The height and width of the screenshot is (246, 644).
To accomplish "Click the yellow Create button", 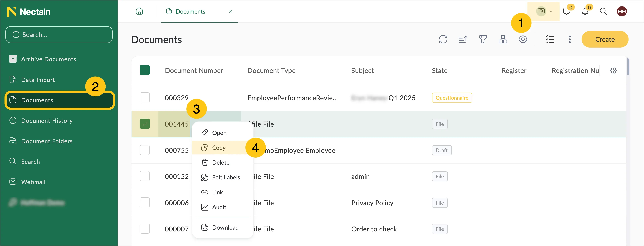I will 605,39.
